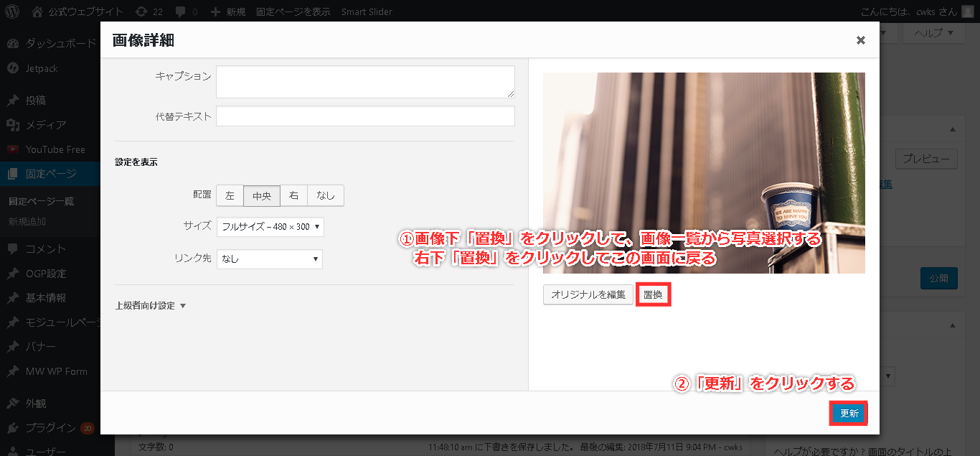Click the OGP設定 pin icon
The width and height of the screenshot is (980, 456).
pos(13,274)
